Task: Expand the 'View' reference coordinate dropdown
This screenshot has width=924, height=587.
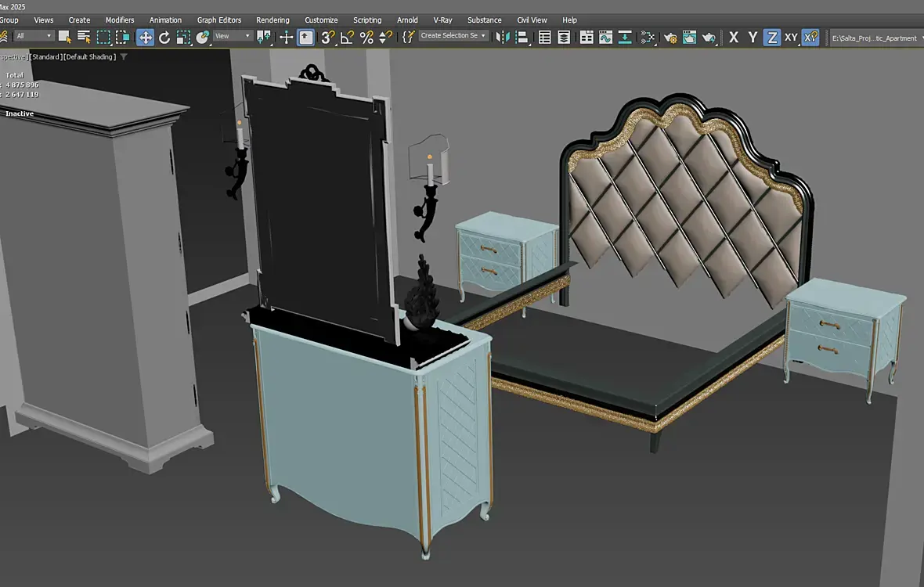Action: pos(233,36)
